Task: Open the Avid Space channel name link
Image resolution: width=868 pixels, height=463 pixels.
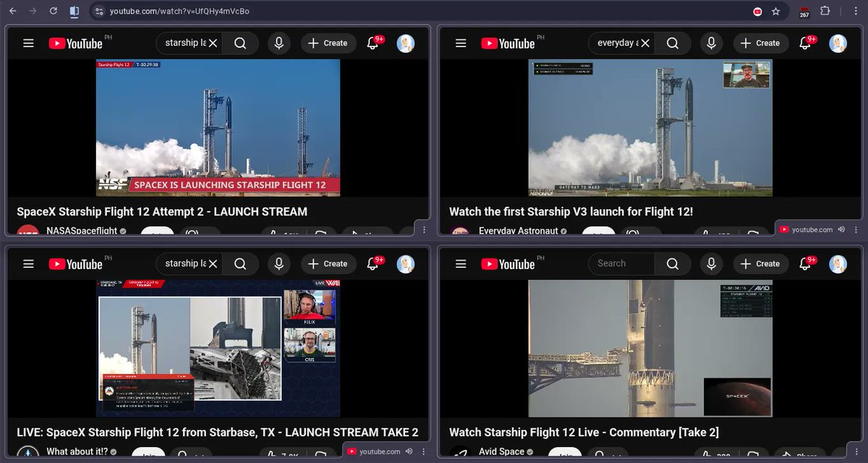Action: [x=501, y=452]
